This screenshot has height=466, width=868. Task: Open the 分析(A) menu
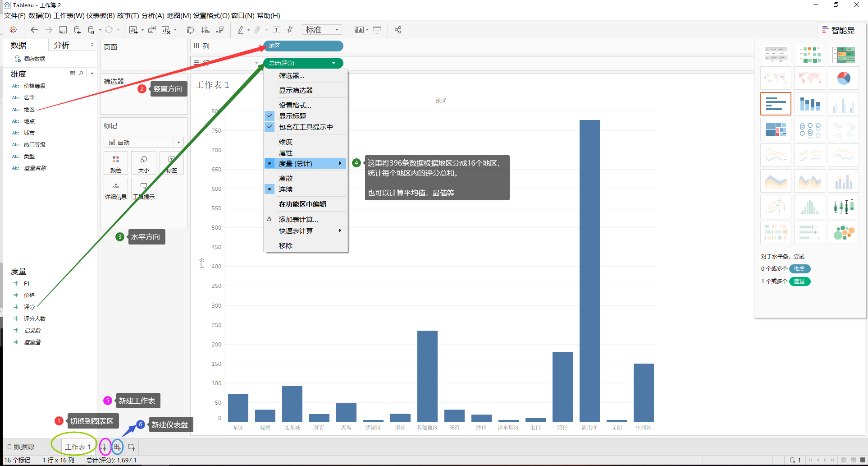153,16
